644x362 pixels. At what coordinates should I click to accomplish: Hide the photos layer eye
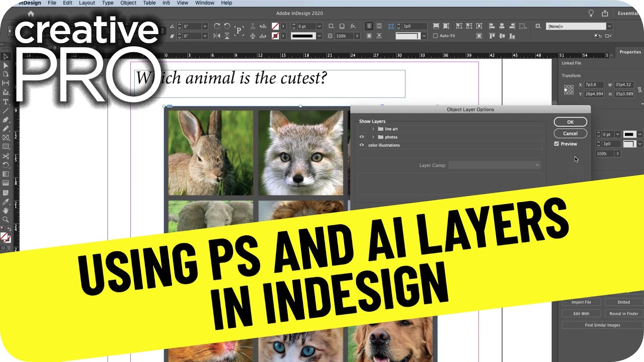(362, 137)
